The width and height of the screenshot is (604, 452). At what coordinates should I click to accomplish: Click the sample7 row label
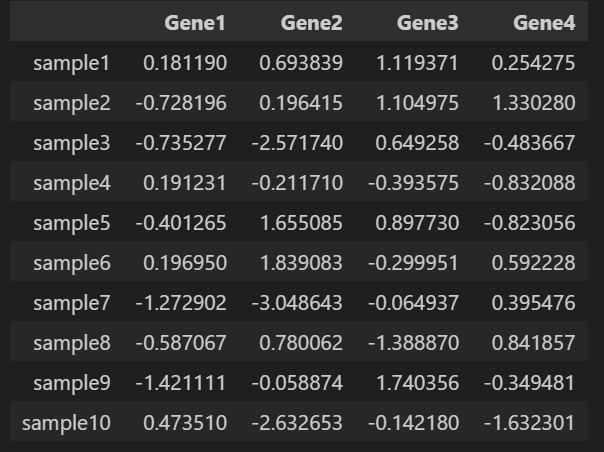72,303
